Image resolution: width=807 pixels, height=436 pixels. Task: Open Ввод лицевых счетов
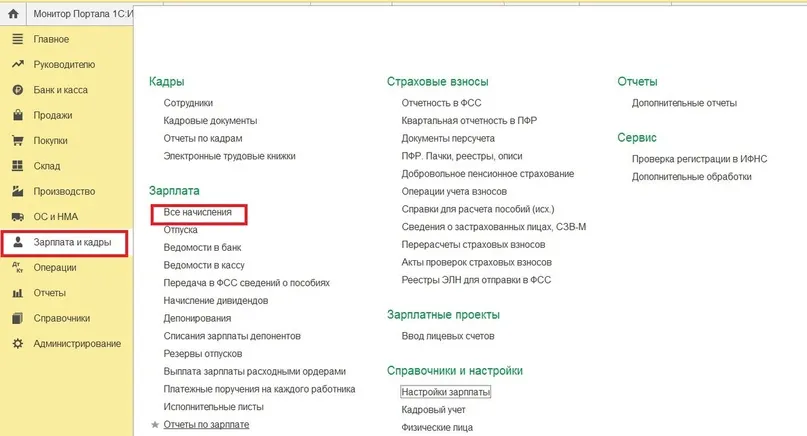point(448,336)
